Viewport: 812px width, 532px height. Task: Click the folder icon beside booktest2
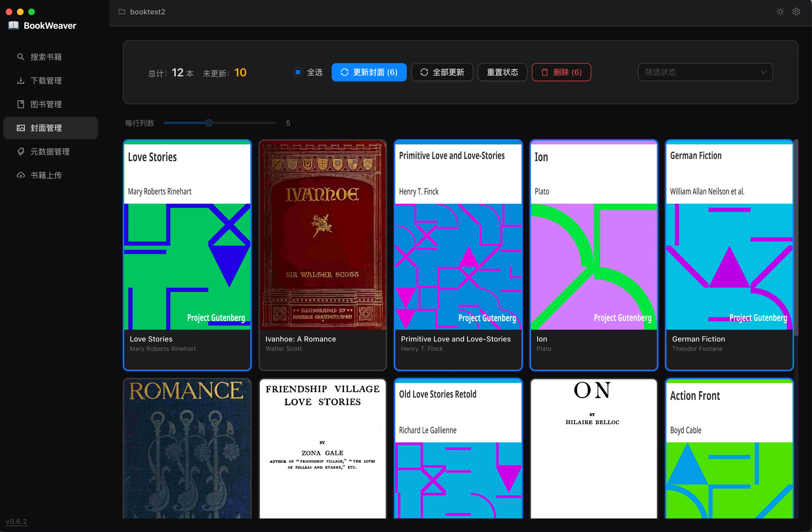coord(122,12)
